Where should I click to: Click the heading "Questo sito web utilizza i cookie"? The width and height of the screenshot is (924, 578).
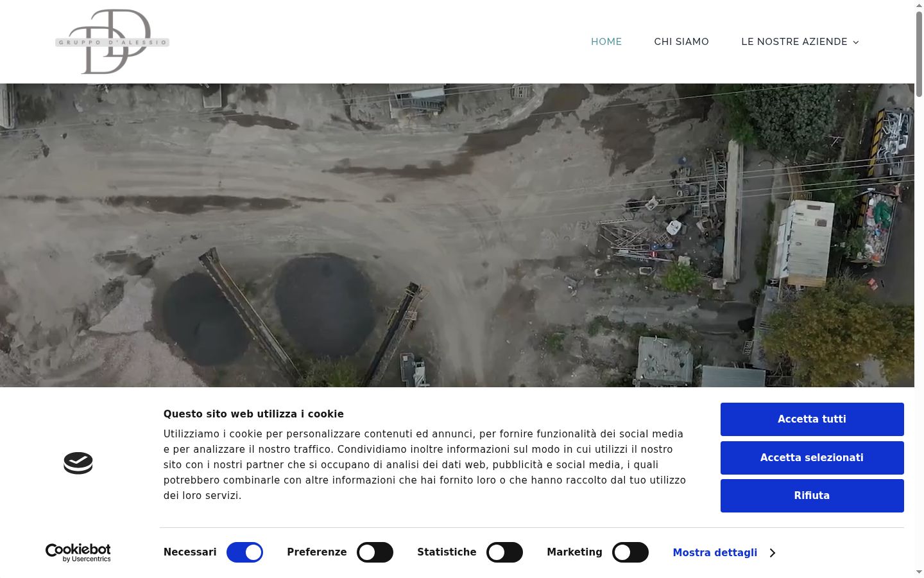[x=253, y=414]
